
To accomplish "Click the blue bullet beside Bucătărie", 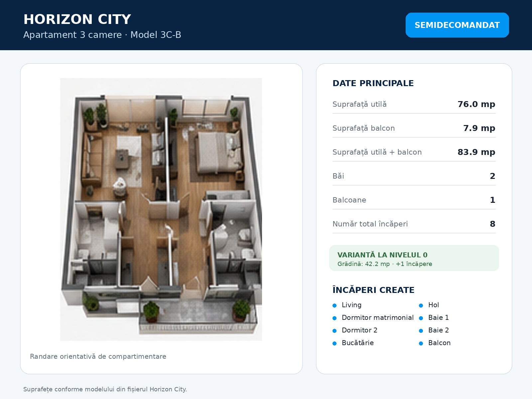I will coord(334,343).
